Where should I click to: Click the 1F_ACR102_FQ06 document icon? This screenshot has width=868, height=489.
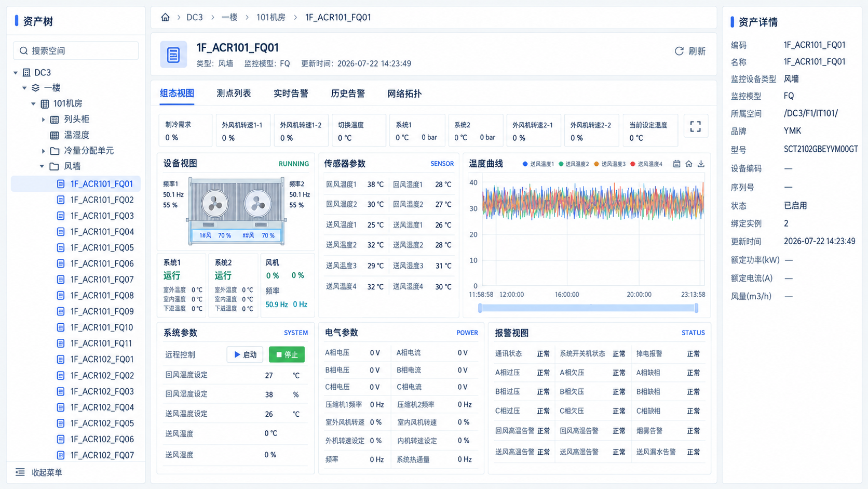(61, 439)
